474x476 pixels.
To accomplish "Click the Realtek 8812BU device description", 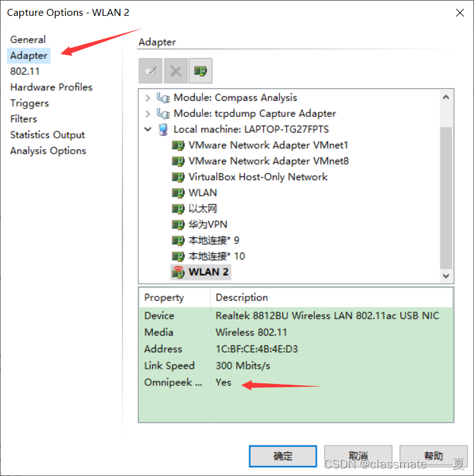I will (x=327, y=315).
